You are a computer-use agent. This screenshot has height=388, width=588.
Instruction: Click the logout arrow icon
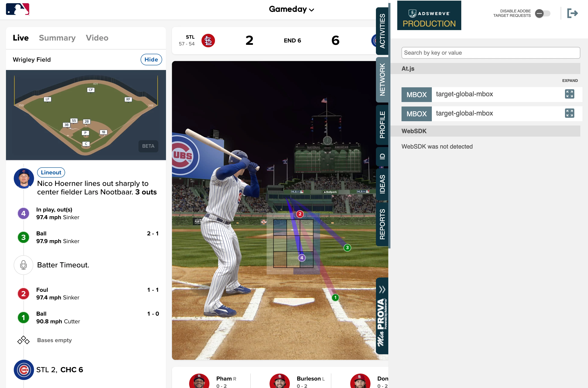[x=572, y=13]
